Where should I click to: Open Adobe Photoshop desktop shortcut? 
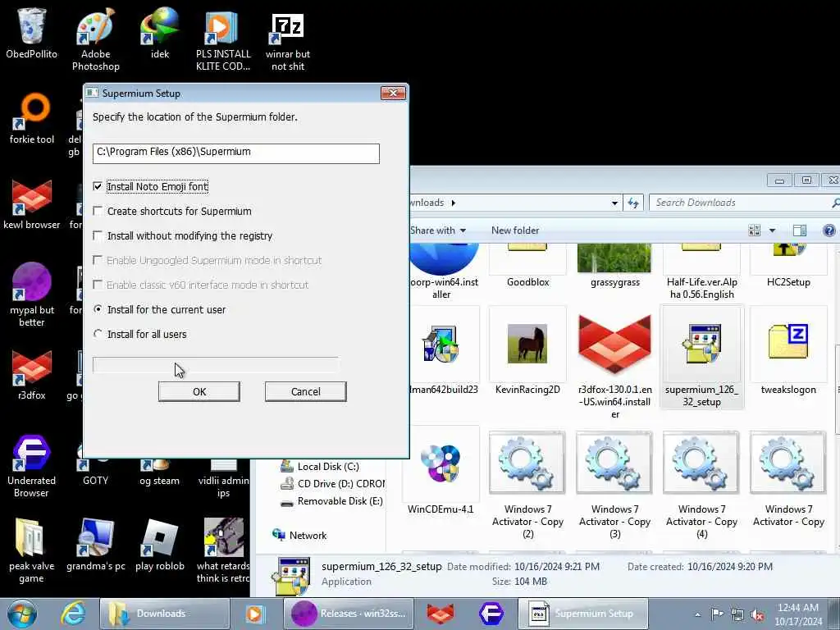(96, 39)
